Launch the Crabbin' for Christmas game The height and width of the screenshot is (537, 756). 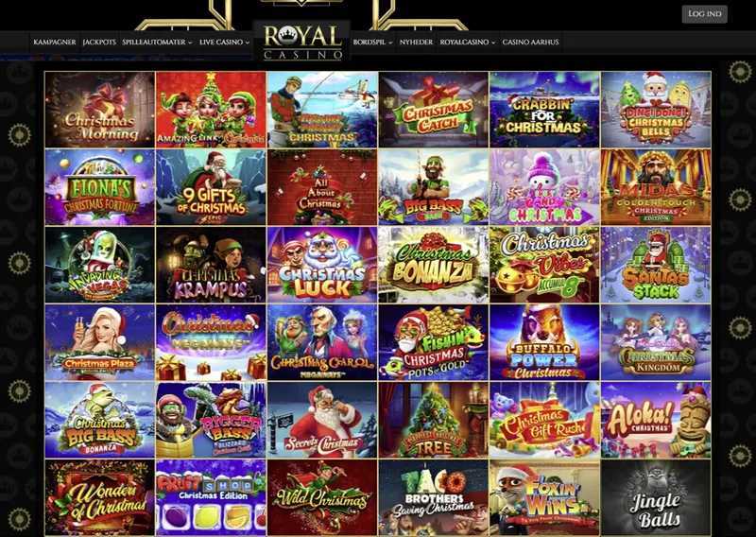545,110
